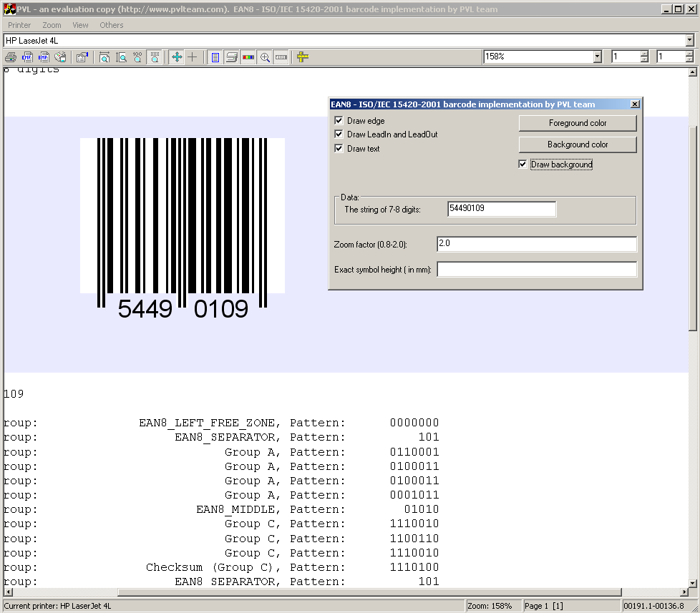This screenshot has height=613, width=700.
Task: Click the PVL application title icon
Action: tap(9, 9)
